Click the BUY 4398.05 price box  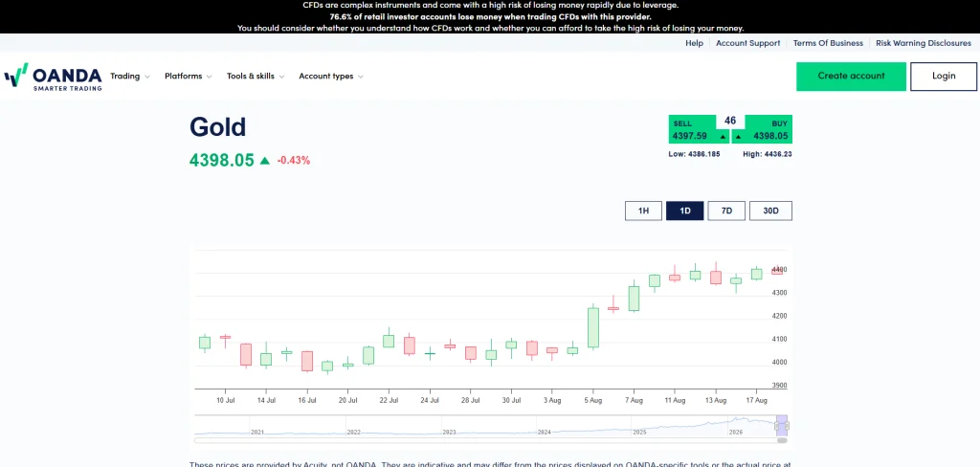[762, 129]
